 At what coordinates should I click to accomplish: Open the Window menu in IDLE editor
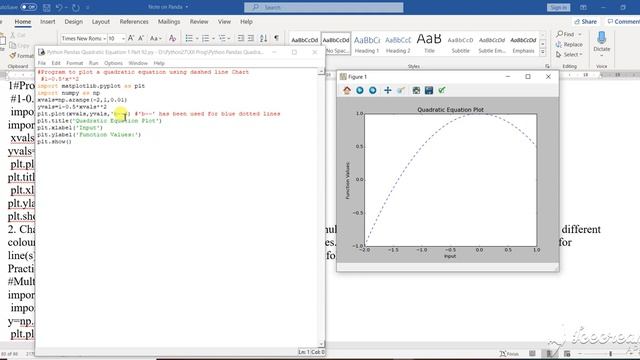pyautogui.click(x=138, y=63)
